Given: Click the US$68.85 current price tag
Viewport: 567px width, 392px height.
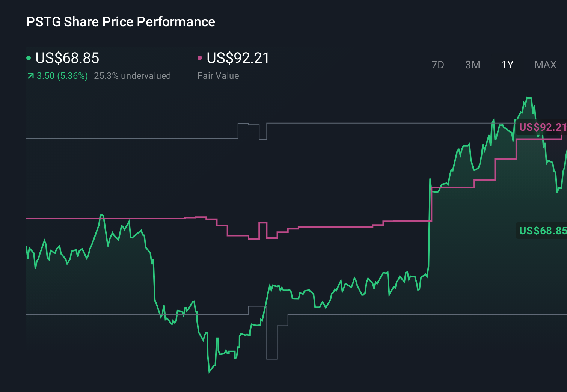Looking at the screenshot, I should tap(542, 230).
